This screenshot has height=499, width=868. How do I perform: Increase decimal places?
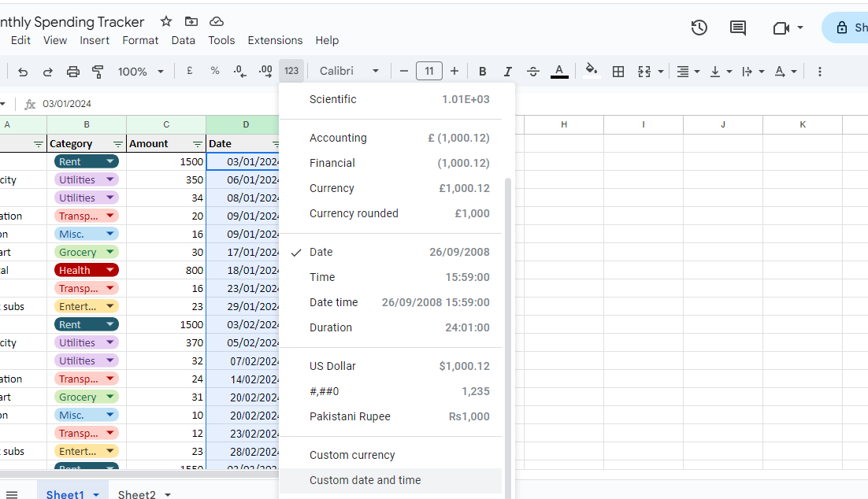click(x=265, y=71)
